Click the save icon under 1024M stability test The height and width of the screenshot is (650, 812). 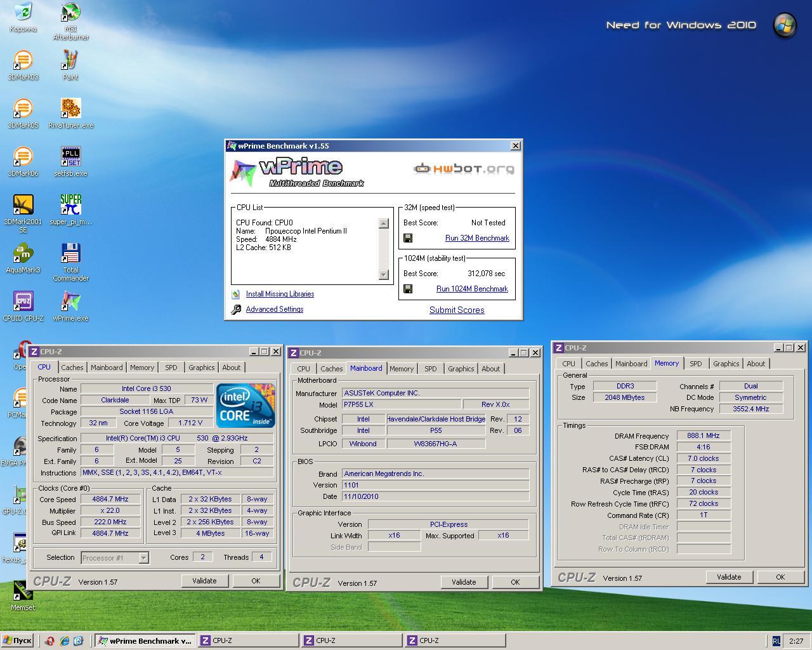[x=408, y=289]
